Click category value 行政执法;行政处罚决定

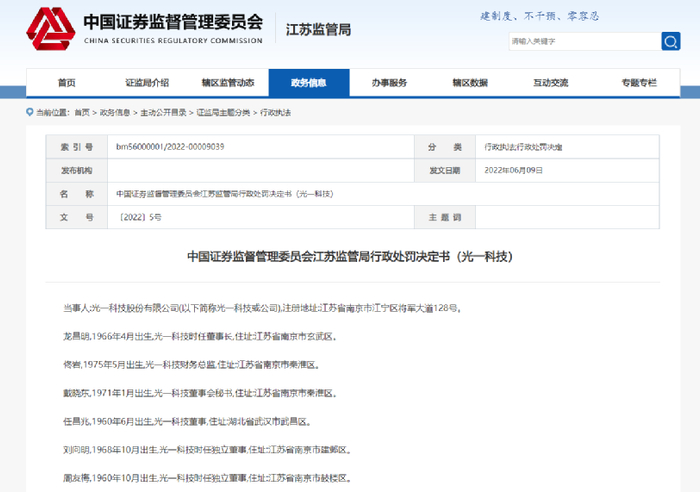pos(523,147)
